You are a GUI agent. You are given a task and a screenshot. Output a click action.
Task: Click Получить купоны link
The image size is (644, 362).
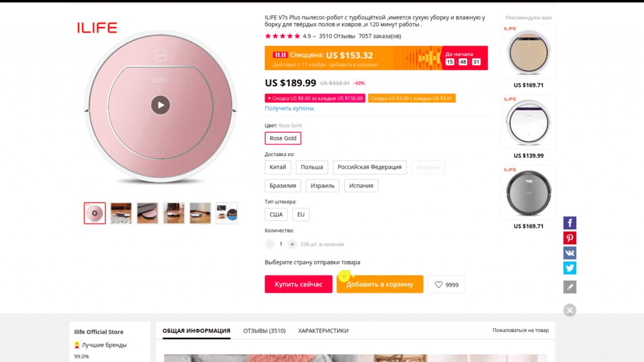tap(289, 108)
